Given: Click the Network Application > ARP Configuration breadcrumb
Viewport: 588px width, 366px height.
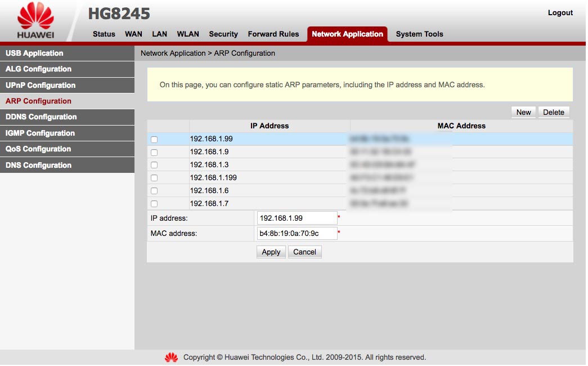Looking at the screenshot, I should [208, 53].
